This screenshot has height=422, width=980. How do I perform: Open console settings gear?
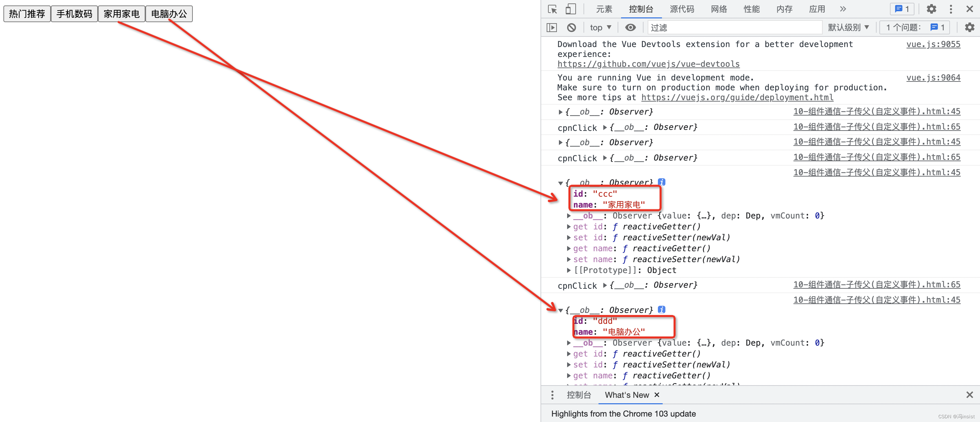coord(970,27)
